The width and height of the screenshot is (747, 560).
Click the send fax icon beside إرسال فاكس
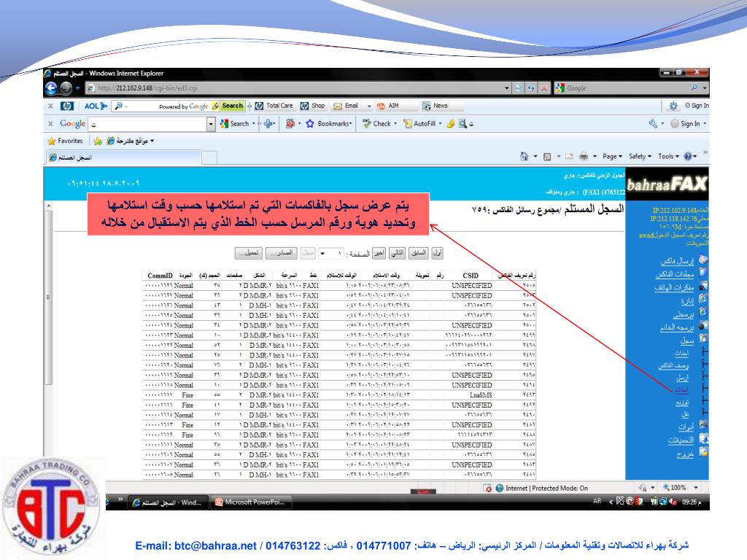703,260
